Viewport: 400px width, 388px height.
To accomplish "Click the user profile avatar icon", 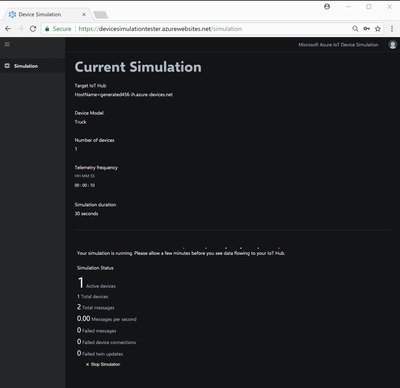I will point(393,45).
